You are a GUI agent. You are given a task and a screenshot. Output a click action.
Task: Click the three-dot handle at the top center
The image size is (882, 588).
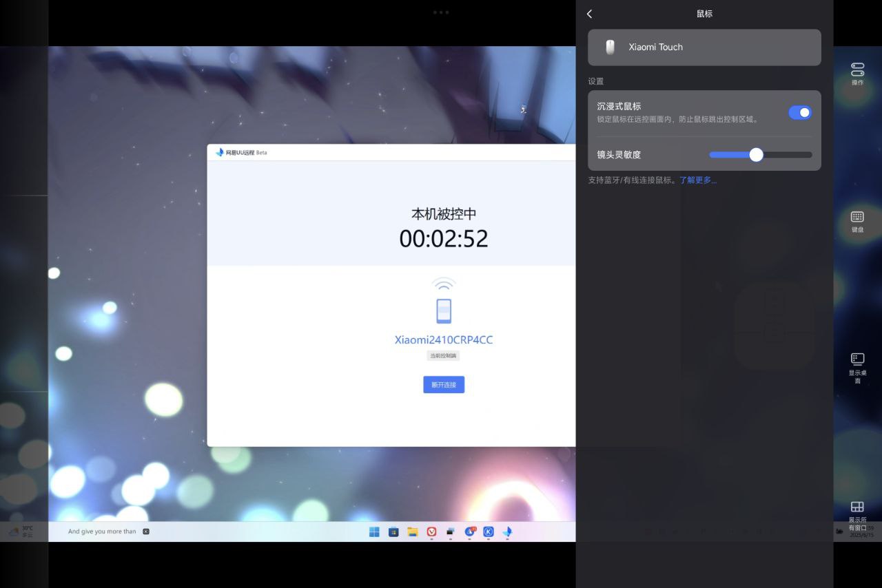441,12
